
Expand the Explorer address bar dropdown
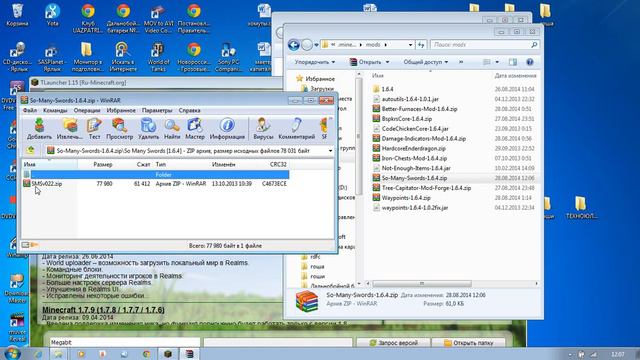coord(410,44)
